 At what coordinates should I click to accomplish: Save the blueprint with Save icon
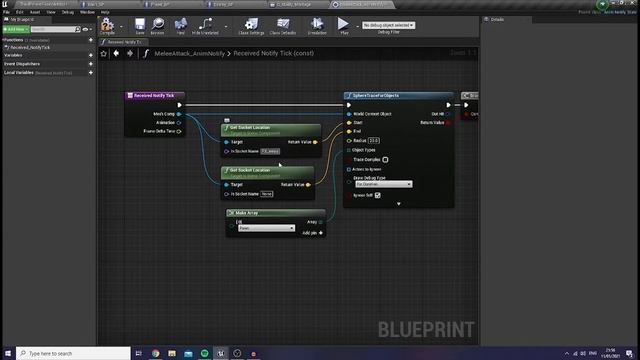point(140,25)
